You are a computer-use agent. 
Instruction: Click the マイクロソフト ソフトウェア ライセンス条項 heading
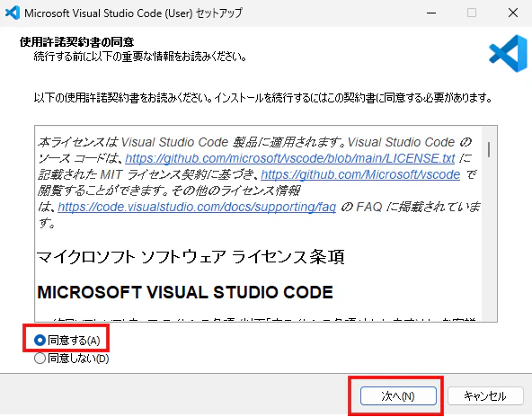[191, 257]
